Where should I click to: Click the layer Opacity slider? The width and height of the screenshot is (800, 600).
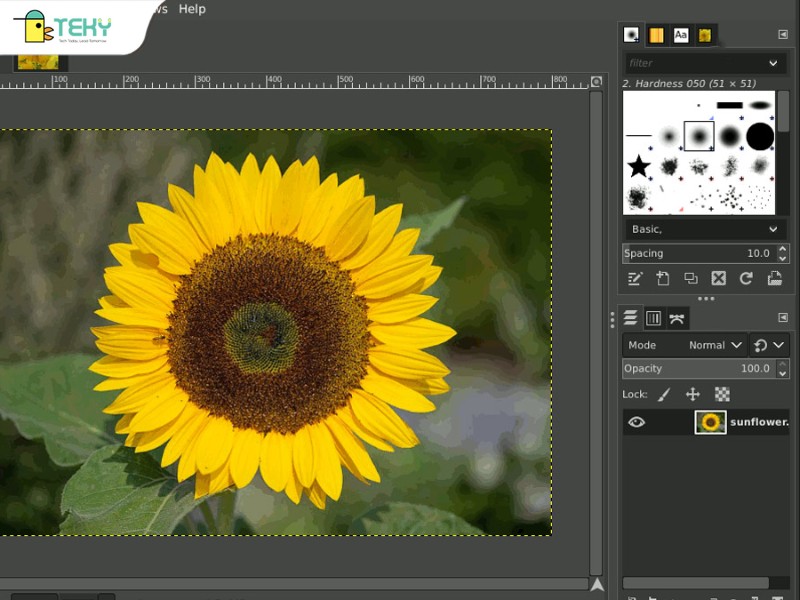click(x=690, y=369)
